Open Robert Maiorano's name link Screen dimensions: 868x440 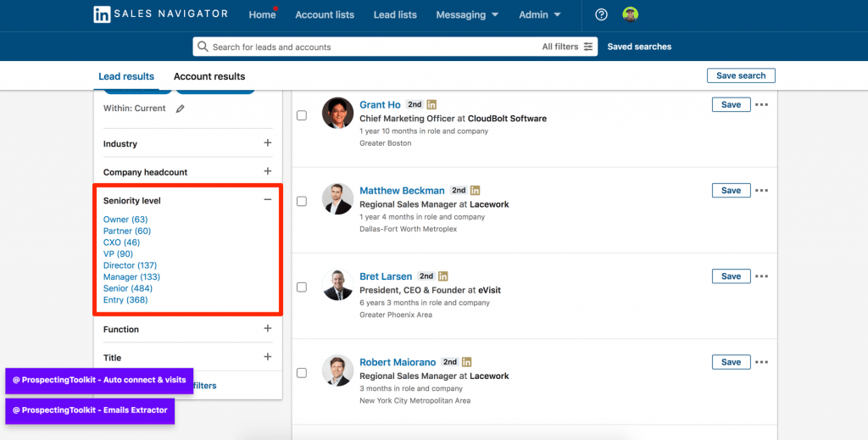point(398,362)
